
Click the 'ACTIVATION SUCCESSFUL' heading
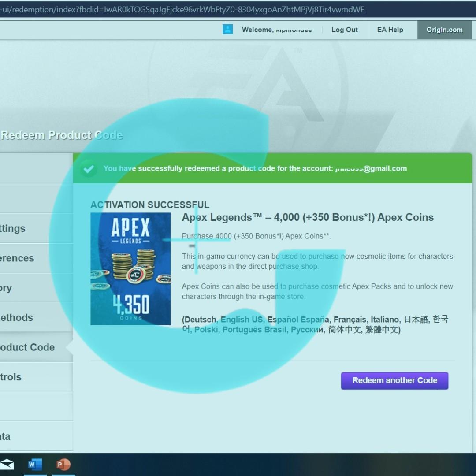pos(150,205)
